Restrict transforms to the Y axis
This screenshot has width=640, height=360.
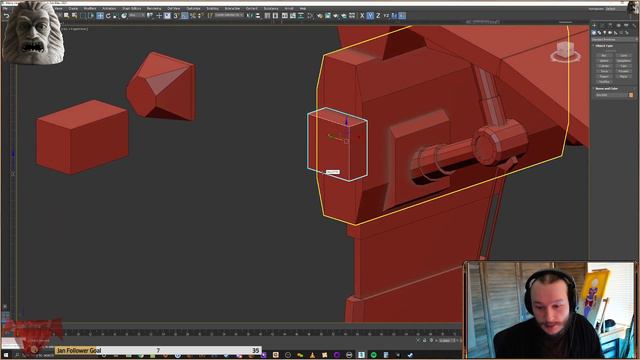point(370,16)
